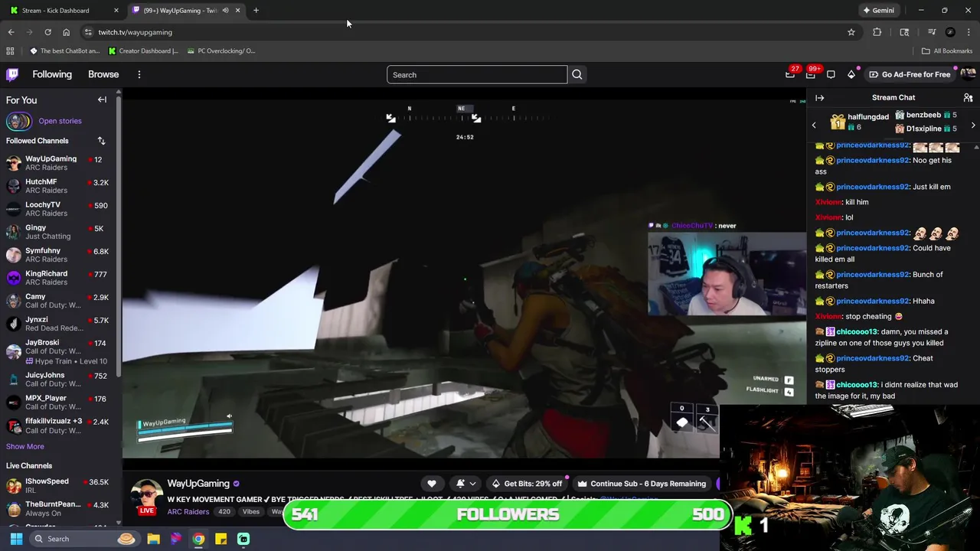Viewport: 980px width, 551px height.
Task: Open a new browser tab
Action: point(256,11)
